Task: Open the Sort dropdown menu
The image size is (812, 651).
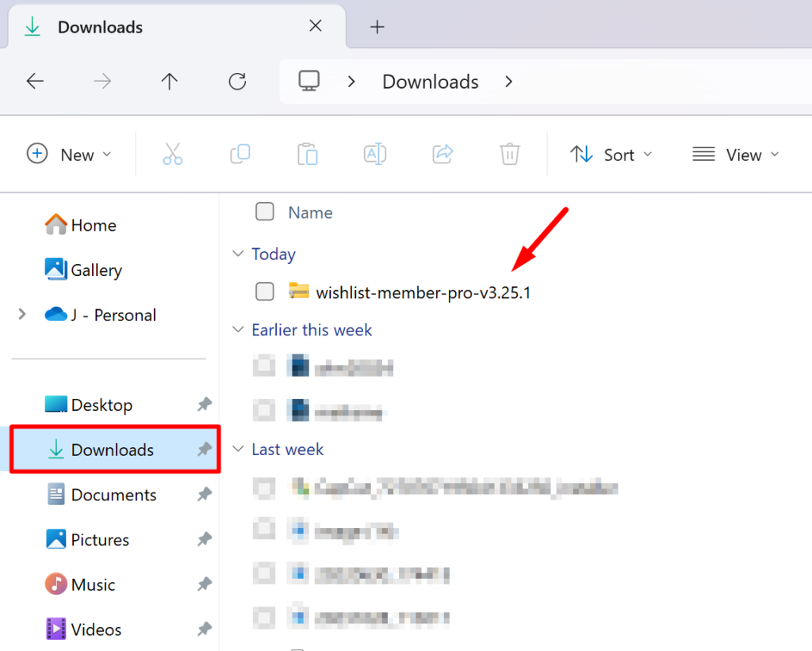Action: (611, 155)
